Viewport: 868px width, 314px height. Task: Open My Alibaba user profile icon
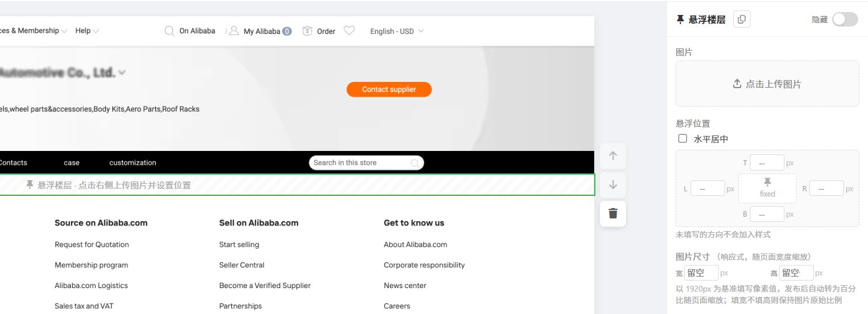coord(234,31)
